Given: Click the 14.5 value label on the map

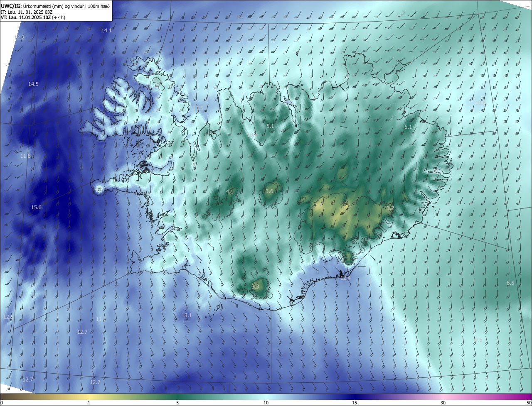Looking at the screenshot, I should point(33,84).
